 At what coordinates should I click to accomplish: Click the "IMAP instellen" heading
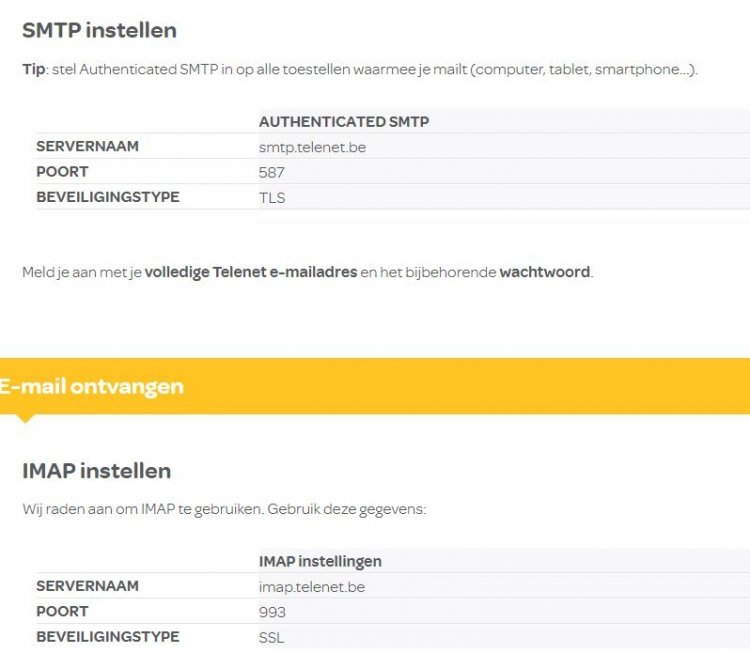[96, 470]
